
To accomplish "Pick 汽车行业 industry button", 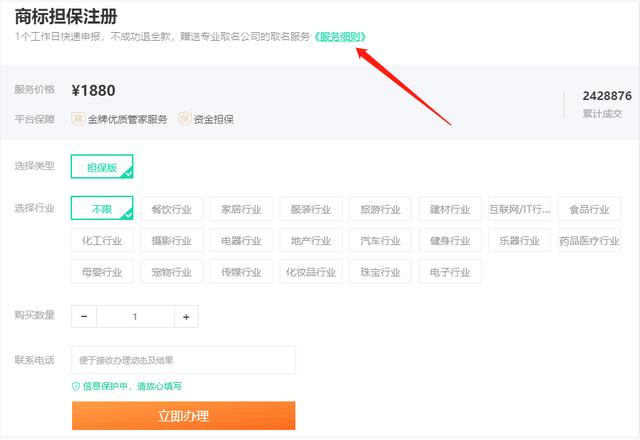I will (380, 240).
